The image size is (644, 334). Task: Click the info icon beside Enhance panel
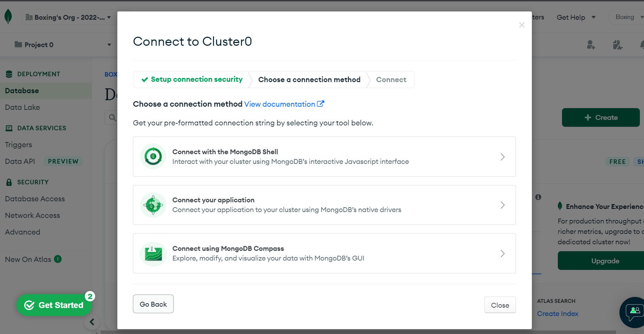(x=538, y=197)
